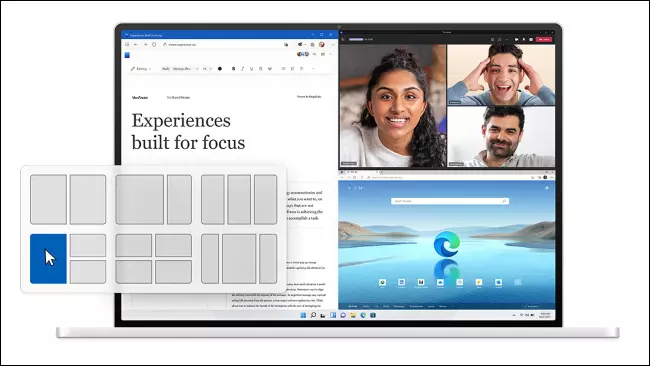Image resolution: width=650 pixels, height=366 pixels.
Task: Click the co-author avatars group in document
Action: click(303, 54)
